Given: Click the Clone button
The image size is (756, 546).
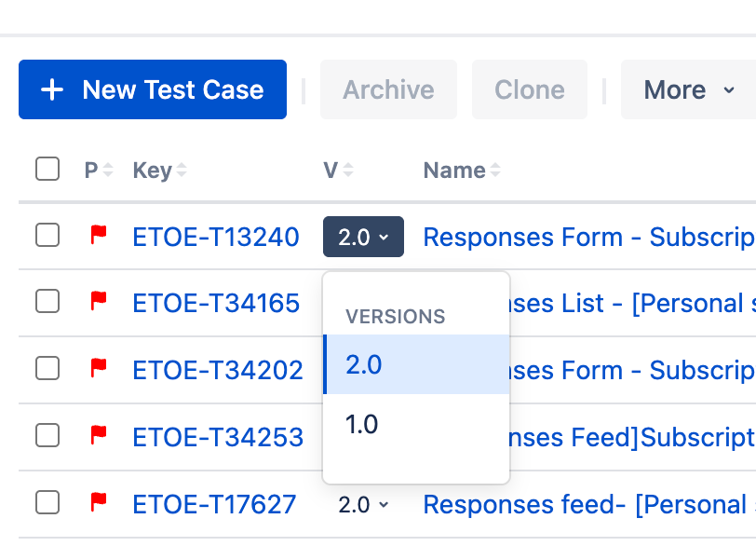Looking at the screenshot, I should click(530, 89).
